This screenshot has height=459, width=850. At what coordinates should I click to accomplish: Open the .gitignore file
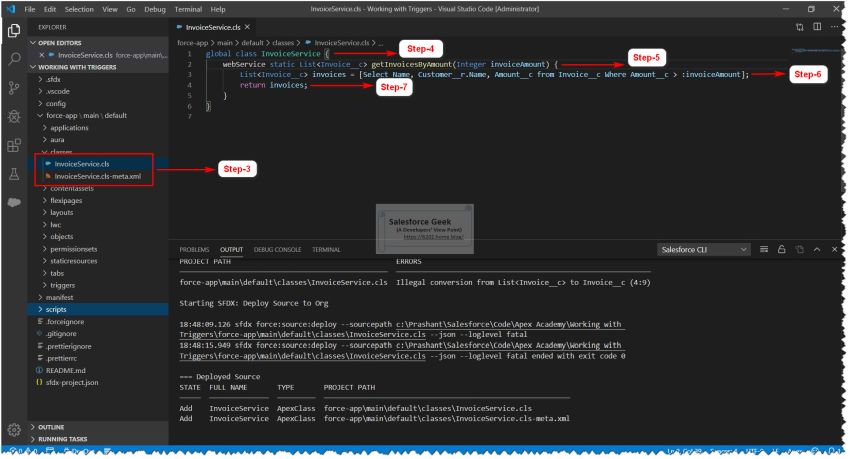[x=61, y=334]
